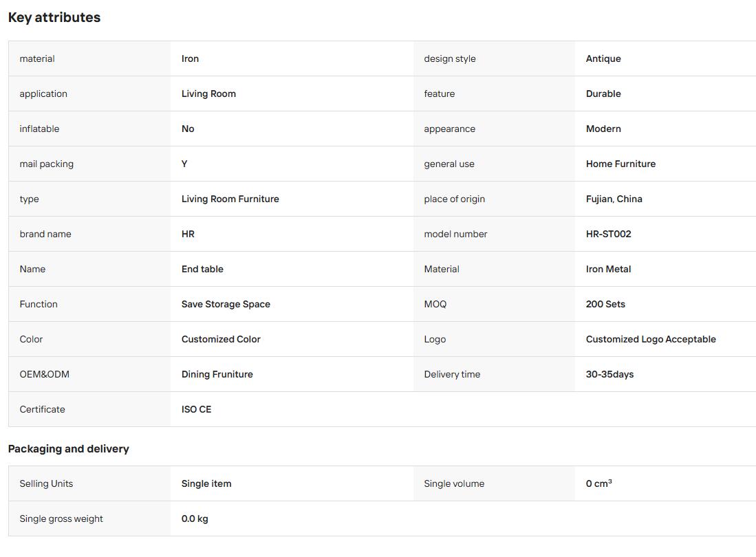Select the Iron material value
The width and height of the screenshot is (756, 557).
190,58
